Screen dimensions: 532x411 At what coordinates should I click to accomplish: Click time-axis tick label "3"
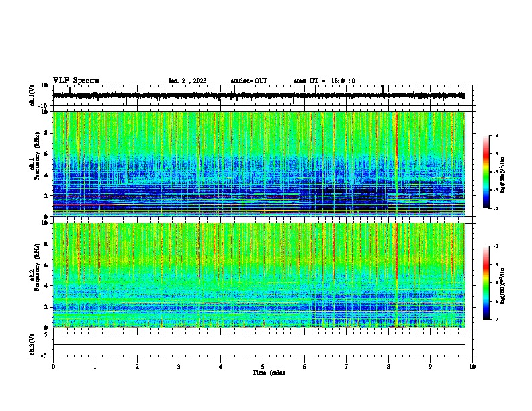(179, 367)
